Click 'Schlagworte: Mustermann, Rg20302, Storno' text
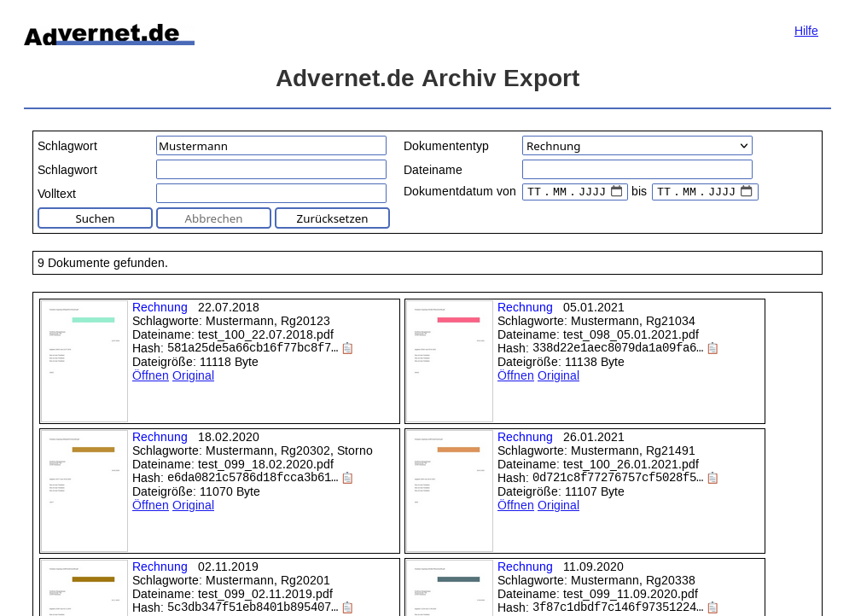The height and width of the screenshot is (616, 855). click(253, 450)
